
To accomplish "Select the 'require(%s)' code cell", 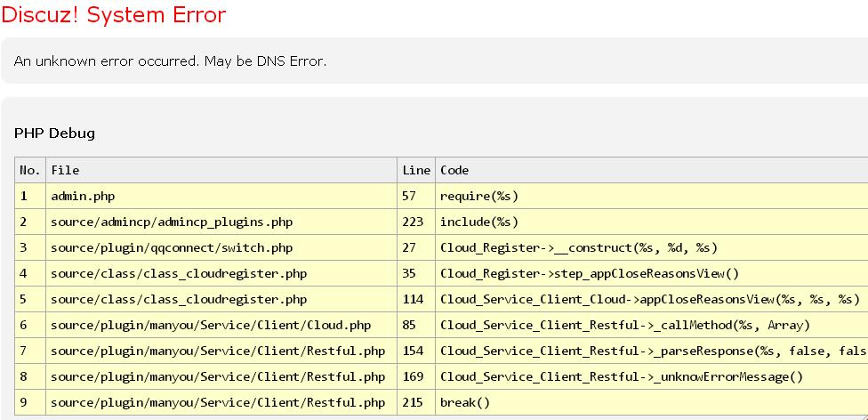I will (x=652, y=196).
